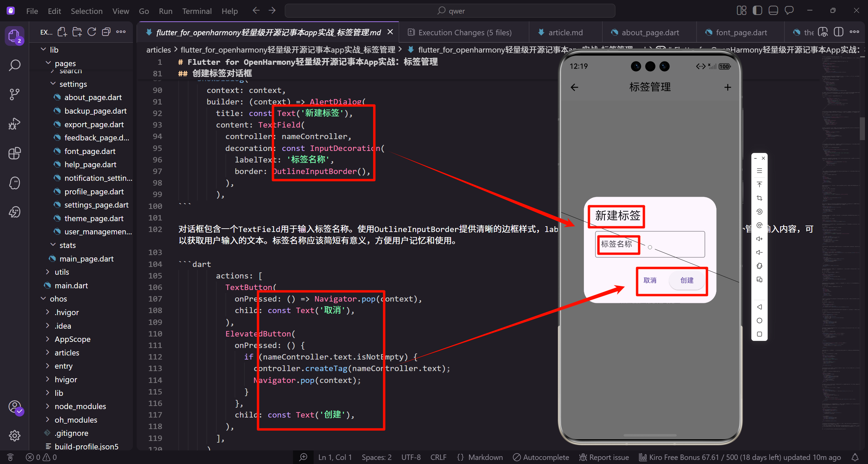
Task: Expand the AppScope folder
Action: (x=48, y=339)
